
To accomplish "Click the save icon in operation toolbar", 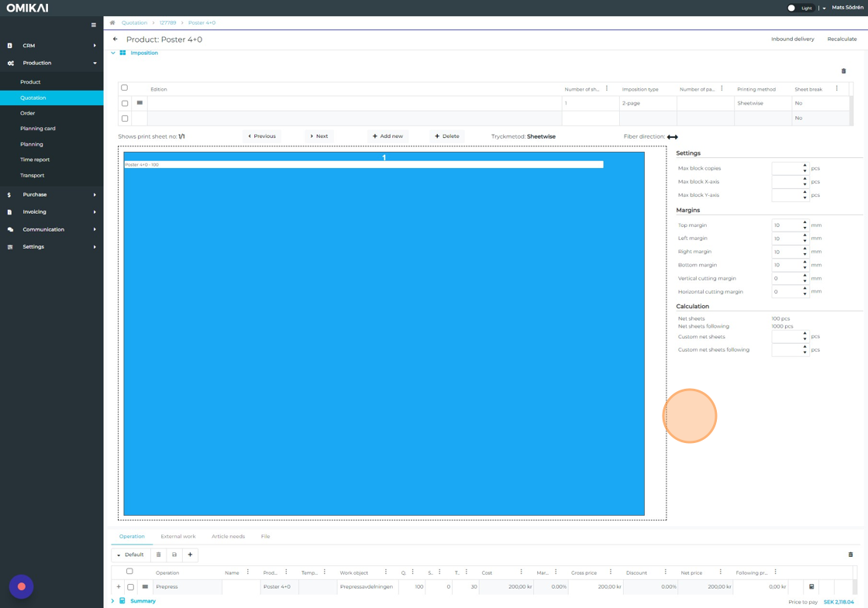I will point(174,555).
